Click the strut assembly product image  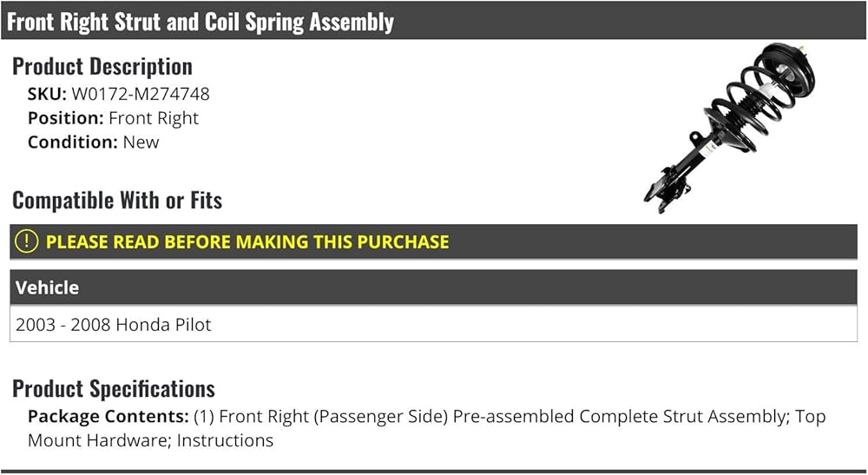(730, 128)
